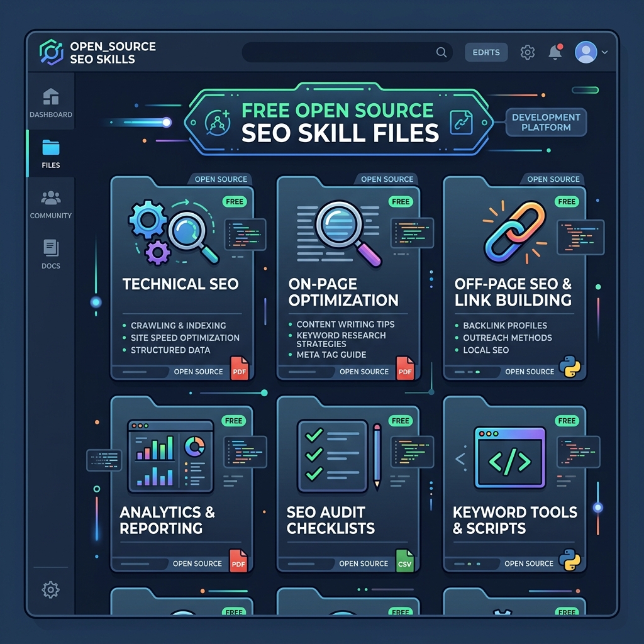Click the sidebar bottom settings gear
644x644 pixels.
(x=50, y=590)
